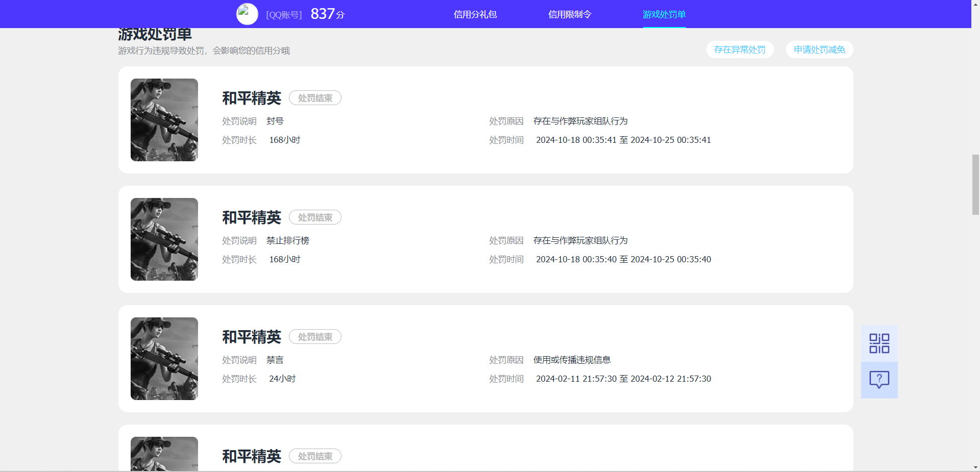
Task: Click the 存在异常处罚 button
Action: coord(740,49)
